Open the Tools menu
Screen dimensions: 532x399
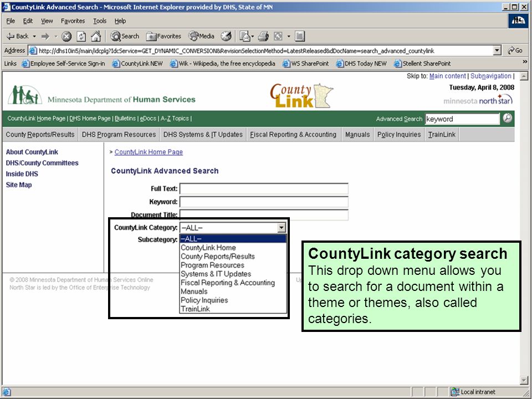click(x=100, y=21)
